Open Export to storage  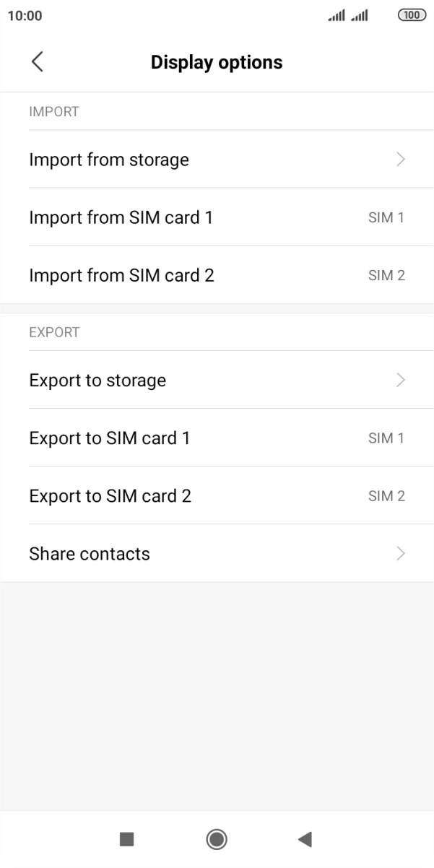(x=97, y=380)
